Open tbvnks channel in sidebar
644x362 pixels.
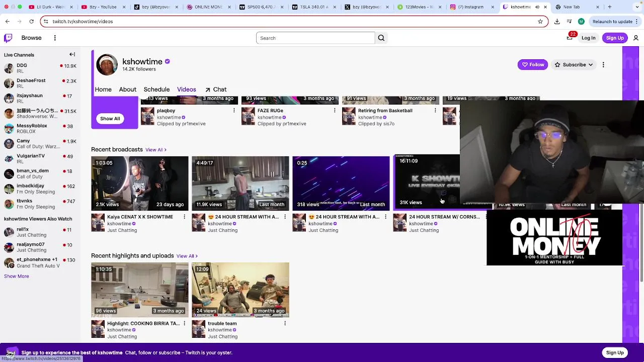40,204
